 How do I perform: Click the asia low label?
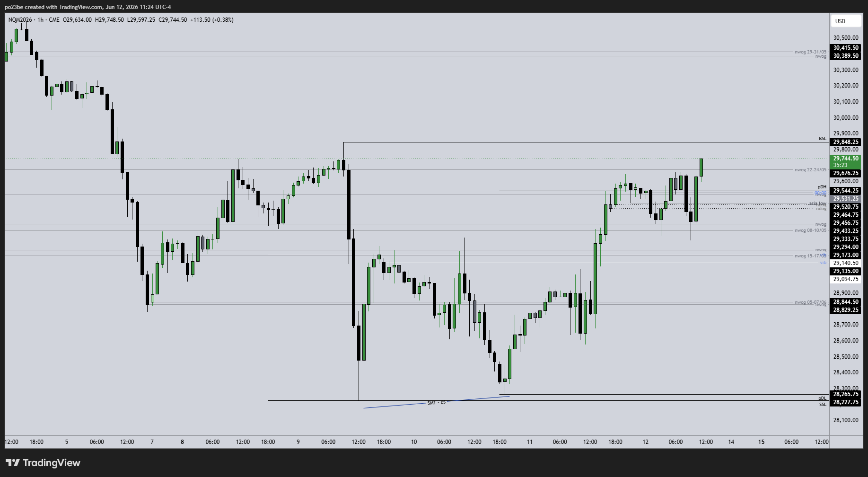[x=817, y=203]
